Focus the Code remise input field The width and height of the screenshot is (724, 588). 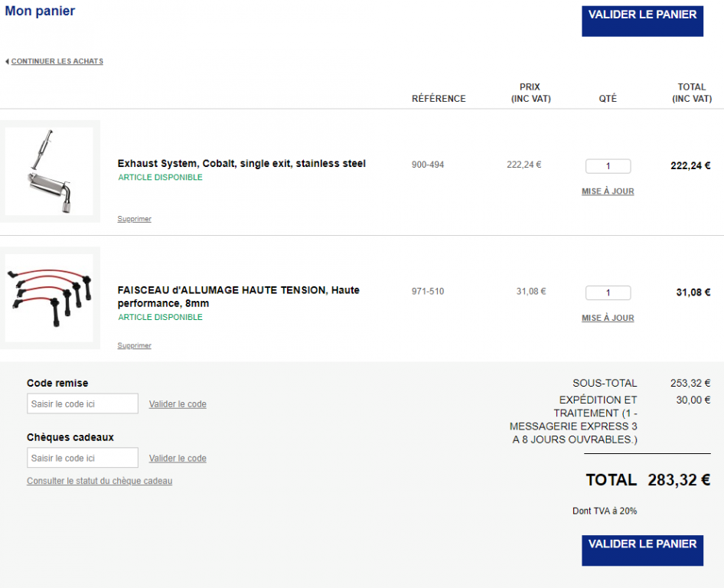pyautogui.click(x=83, y=403)
